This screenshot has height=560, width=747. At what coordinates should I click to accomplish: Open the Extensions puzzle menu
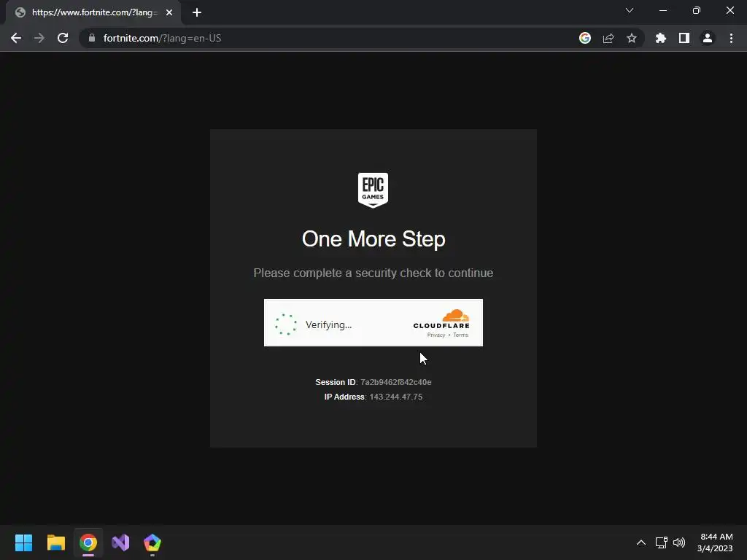[661, 38]
